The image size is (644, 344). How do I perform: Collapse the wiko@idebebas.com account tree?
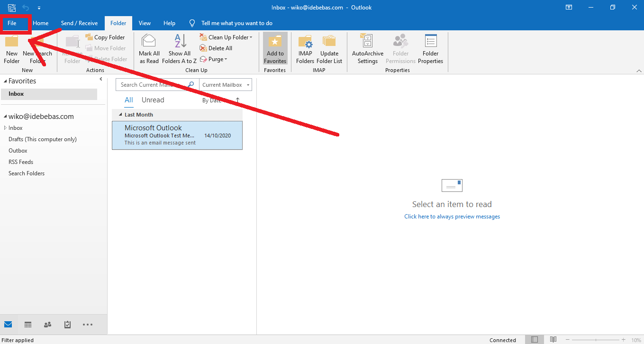[5, 117]
